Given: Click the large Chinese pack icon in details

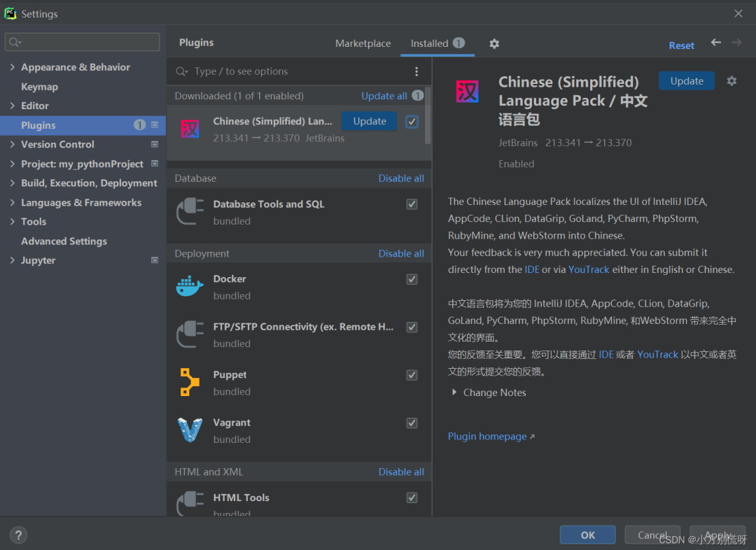Looking at the screenshot, I should click(467, 91).
